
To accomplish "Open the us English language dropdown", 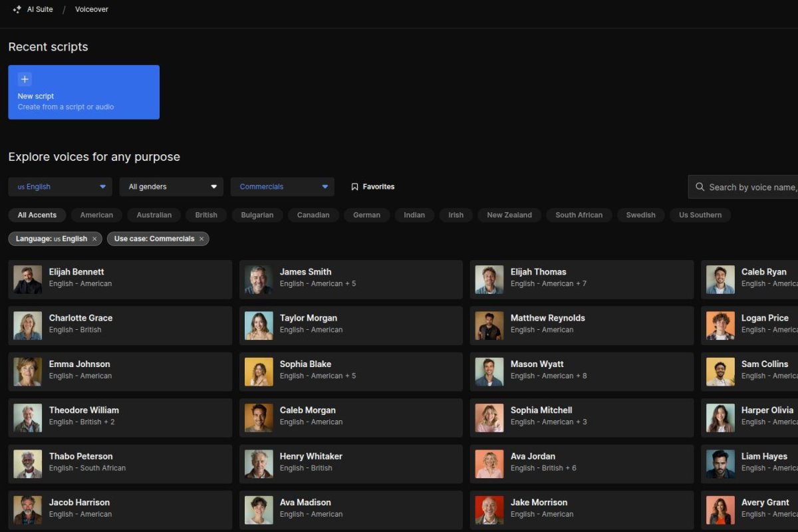I will (x=61, y=187).
